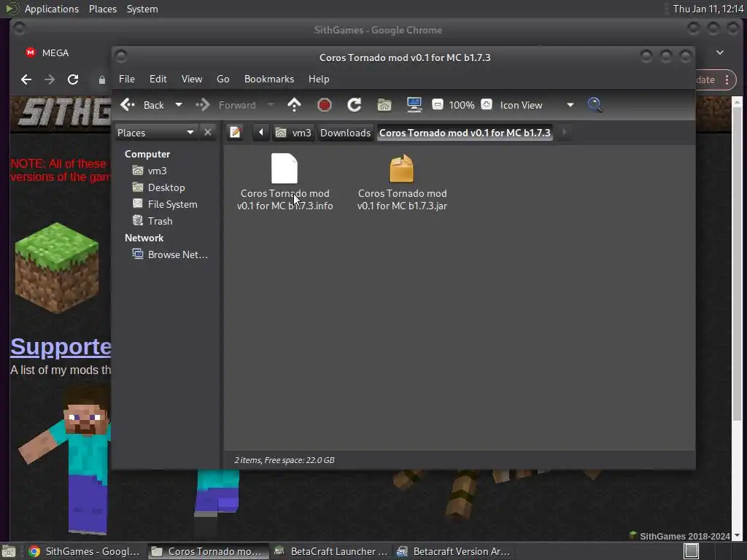Select the Coros Tornado mod .jar file
Image resolution: width=747 pixels, height=560 pixels.
(402, 182)
